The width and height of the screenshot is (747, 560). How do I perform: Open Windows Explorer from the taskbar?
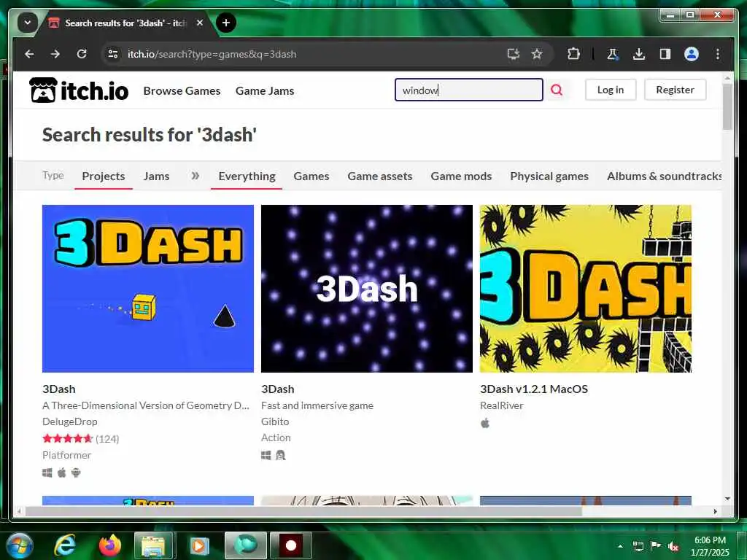[153, 545]
